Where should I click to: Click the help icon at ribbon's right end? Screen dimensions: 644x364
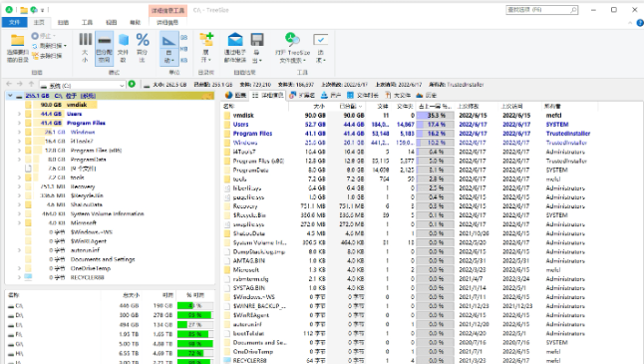pos(640,23)
